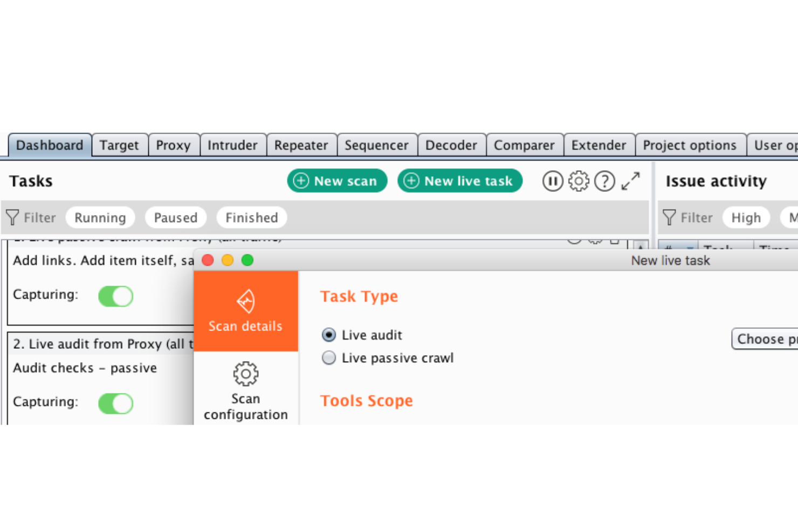Switch to the Project options tab
This screenshot has height=532, width=798.
690,145
